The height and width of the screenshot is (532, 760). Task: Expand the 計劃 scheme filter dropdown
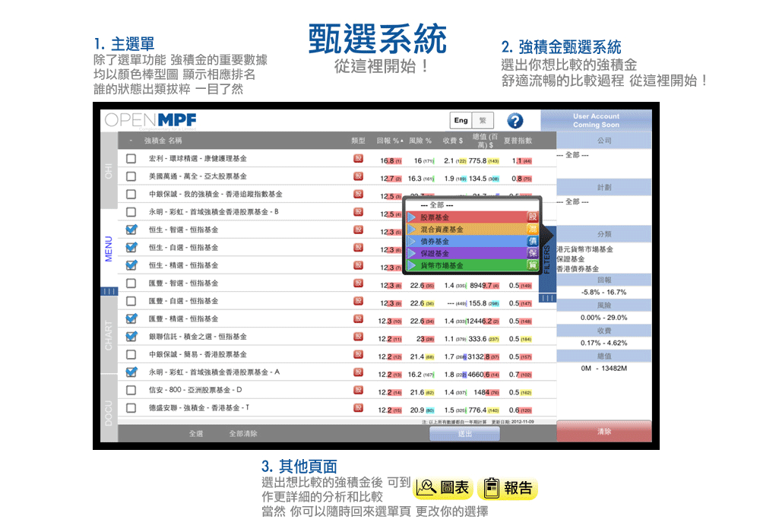coord(603,201)
